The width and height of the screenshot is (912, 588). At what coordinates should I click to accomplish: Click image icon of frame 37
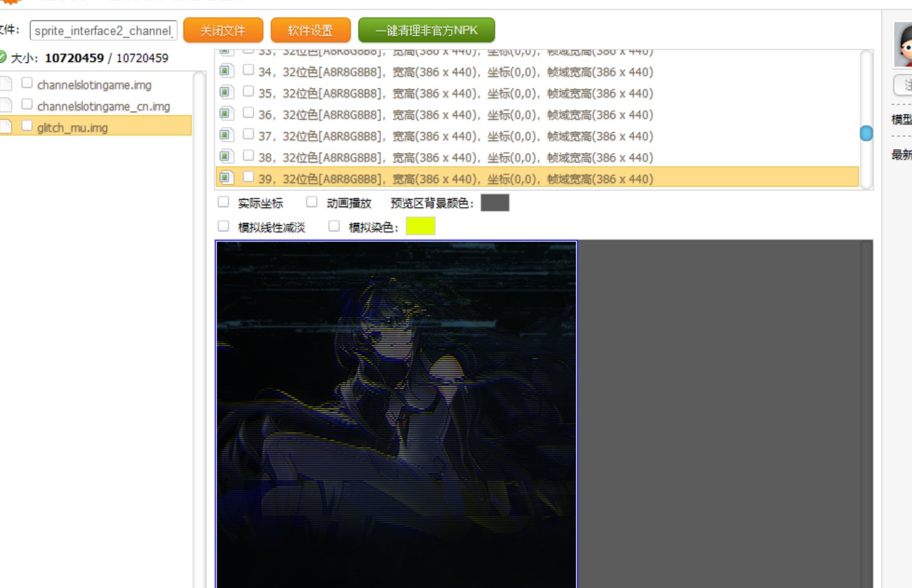tap(226, 135)
